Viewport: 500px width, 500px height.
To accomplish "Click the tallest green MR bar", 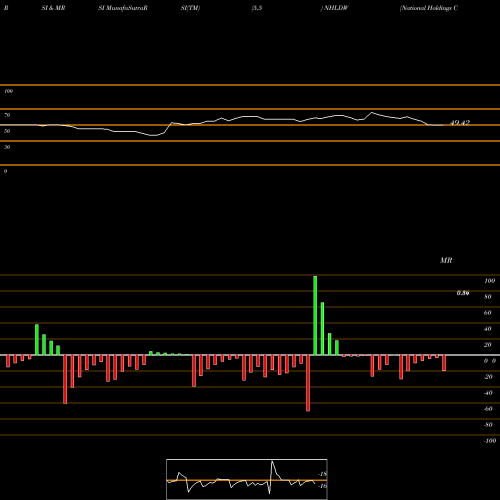I will coord(315,316).
